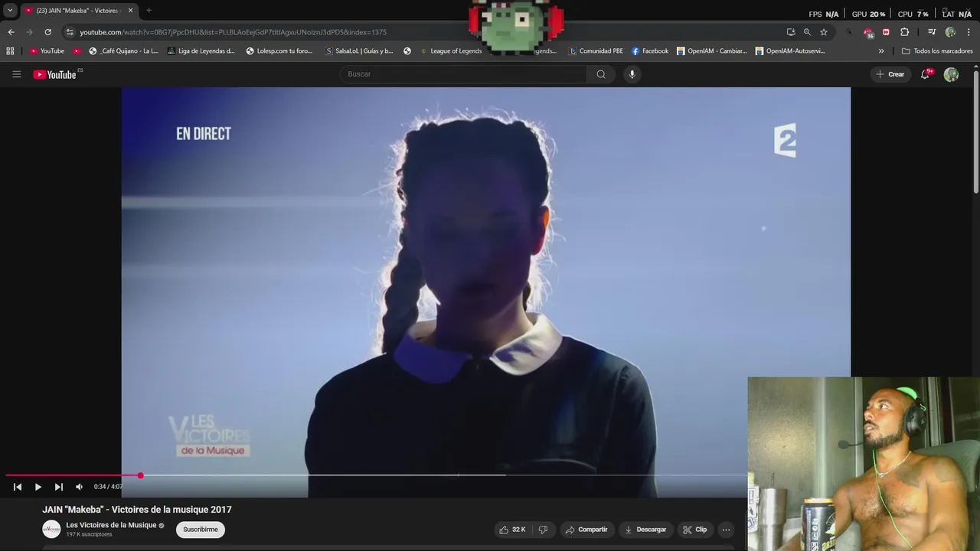Skip to the next playlist video
Image resolution: width=980 pixels, height=551 pixels.
[x=58, y=487]
